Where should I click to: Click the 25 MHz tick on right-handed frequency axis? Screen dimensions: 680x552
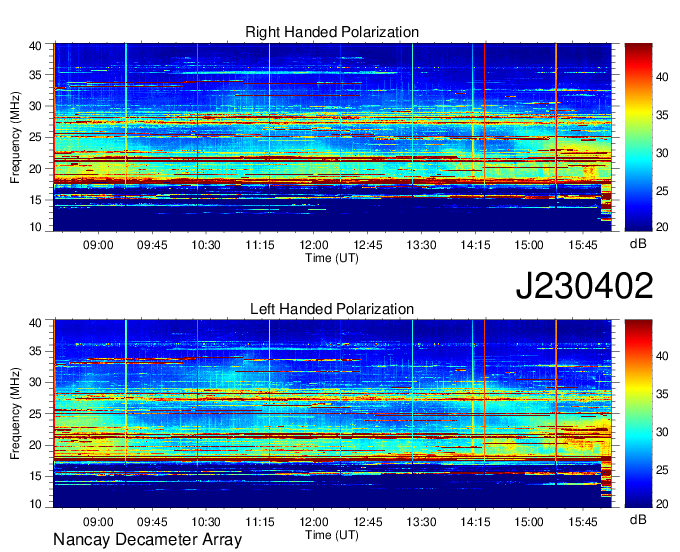click(35, 137)
